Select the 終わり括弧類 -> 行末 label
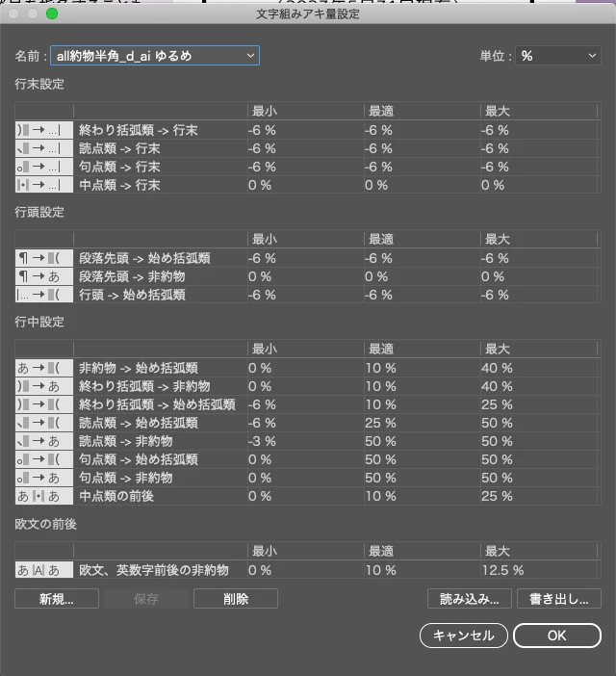 [139, 130]
